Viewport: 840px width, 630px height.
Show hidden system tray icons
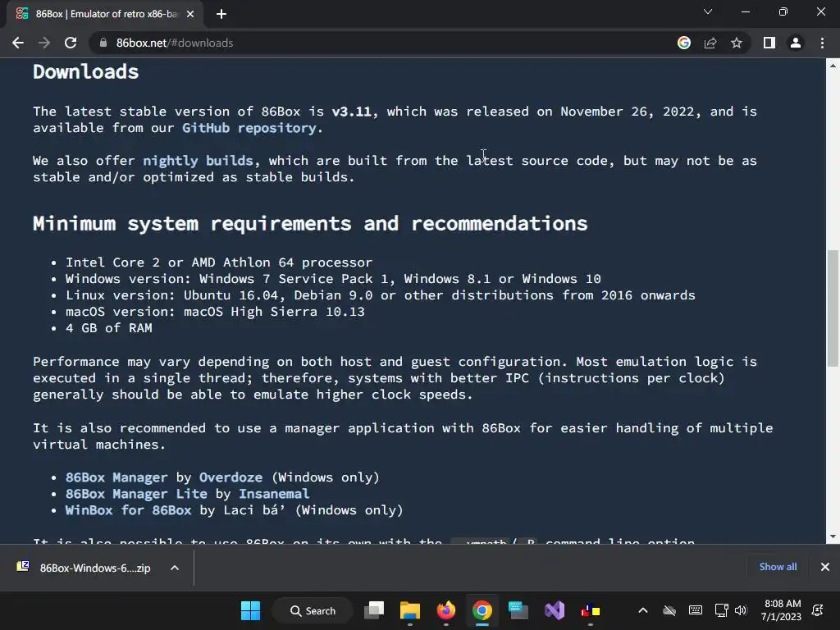(643, 610)
